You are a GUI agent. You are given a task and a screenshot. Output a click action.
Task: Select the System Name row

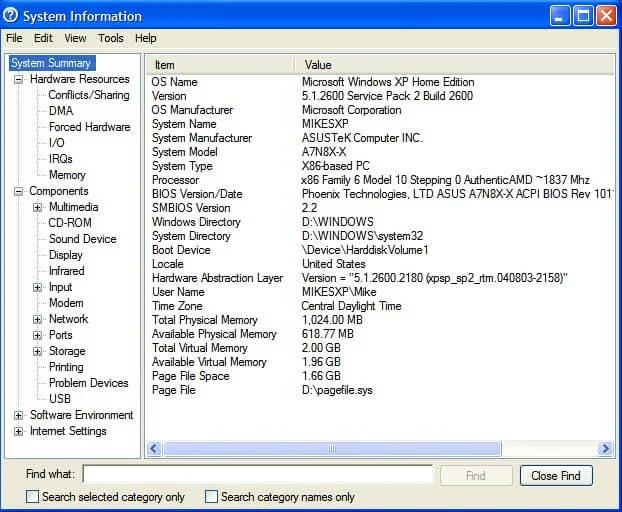click(380, 124)
